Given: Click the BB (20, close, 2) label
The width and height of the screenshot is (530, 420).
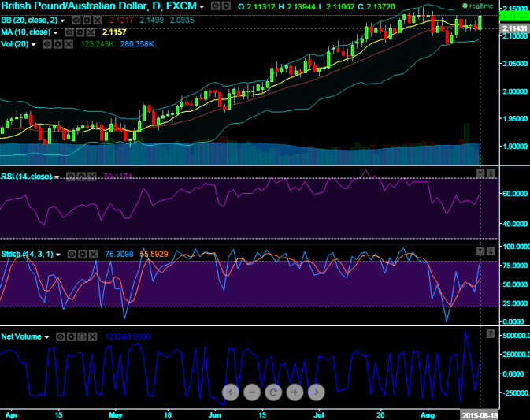Looking at the screenshot, I should coord(29,20).
